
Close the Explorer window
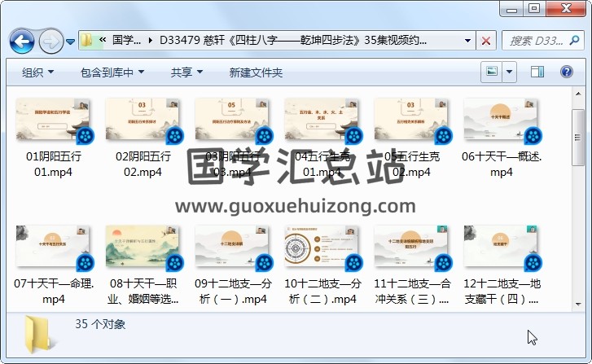pyautogui.click(x=566, y=9)
